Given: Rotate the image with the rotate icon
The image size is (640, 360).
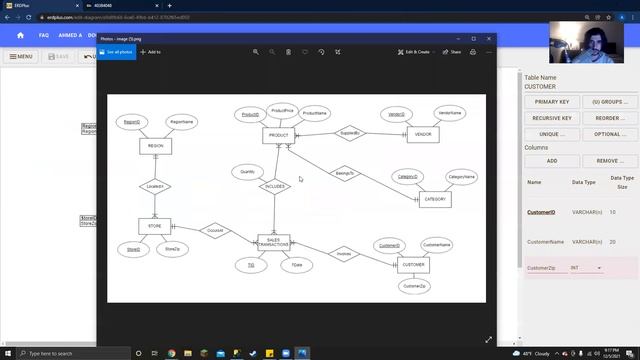Looking at the screenshot, I should coord(321,52).
